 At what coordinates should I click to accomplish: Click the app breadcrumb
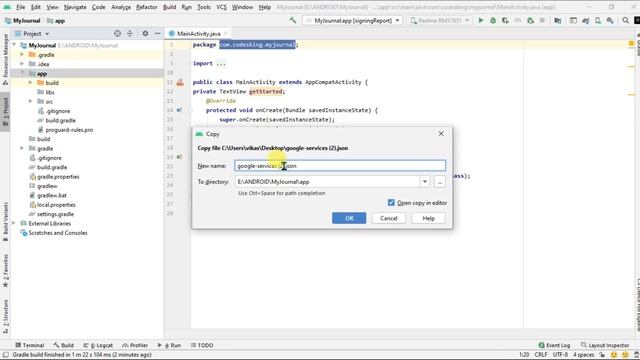(56, 20)
